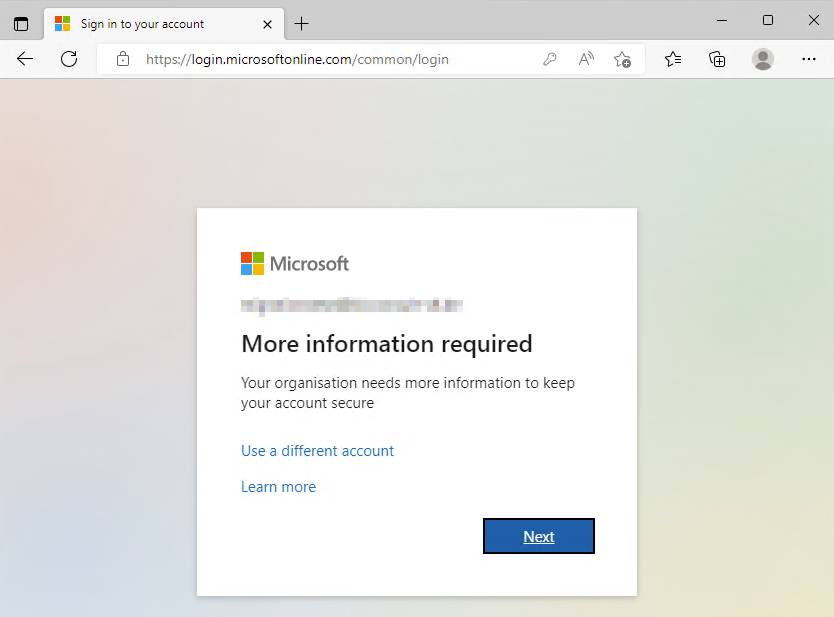Minimize the browser window

pyautogui.click(x=722, y=20)
